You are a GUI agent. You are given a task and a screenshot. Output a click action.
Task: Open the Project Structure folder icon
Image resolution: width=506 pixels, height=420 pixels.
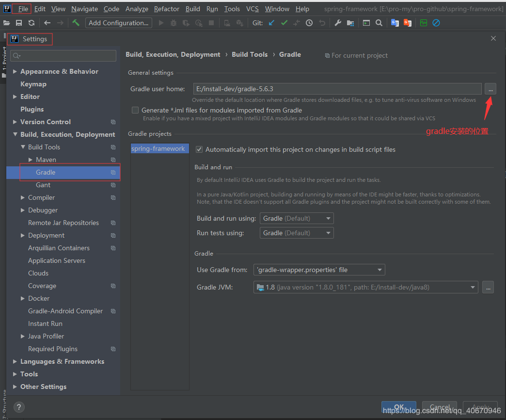[350, 23]
